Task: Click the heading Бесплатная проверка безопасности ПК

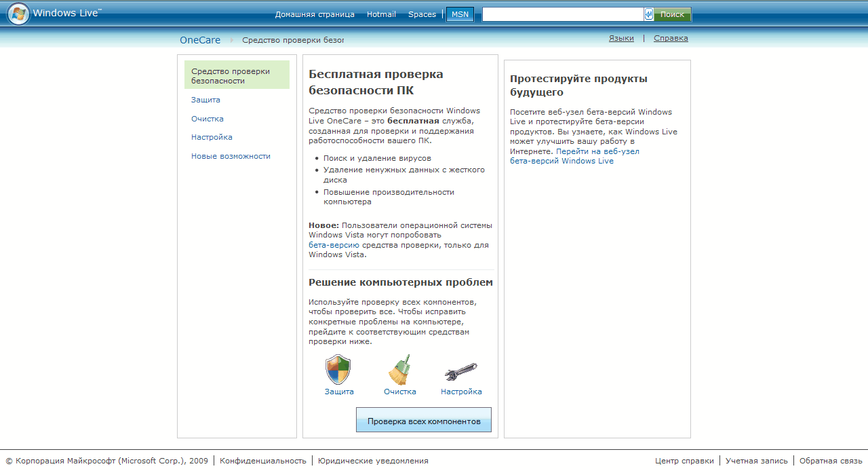Action: pos(376,82)
